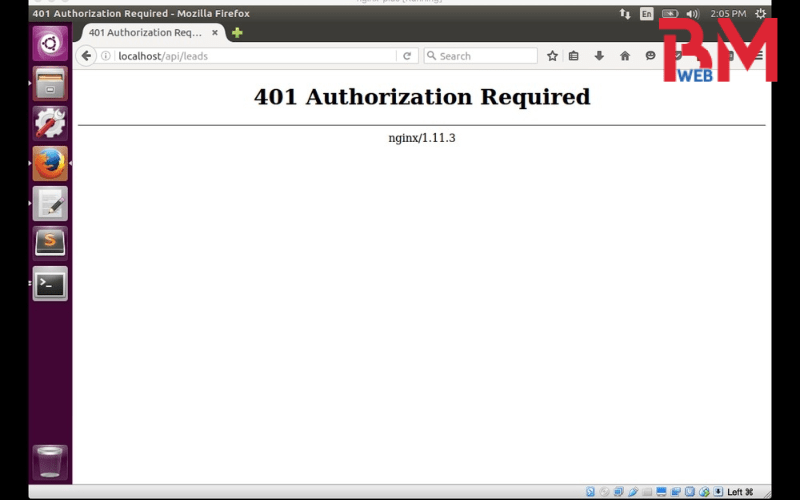Show site information for localhost
Viewport: 800px width, 500px height.
[x=106, y=56]
